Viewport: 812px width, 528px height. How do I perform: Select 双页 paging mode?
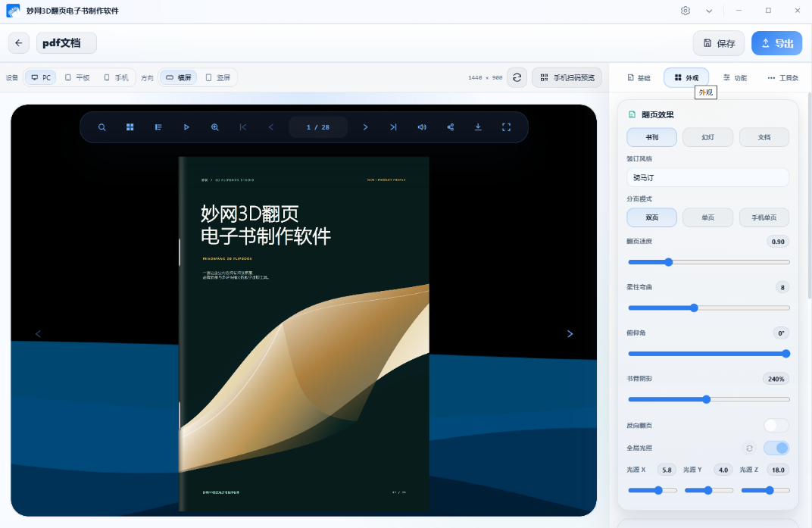(651, 217)
